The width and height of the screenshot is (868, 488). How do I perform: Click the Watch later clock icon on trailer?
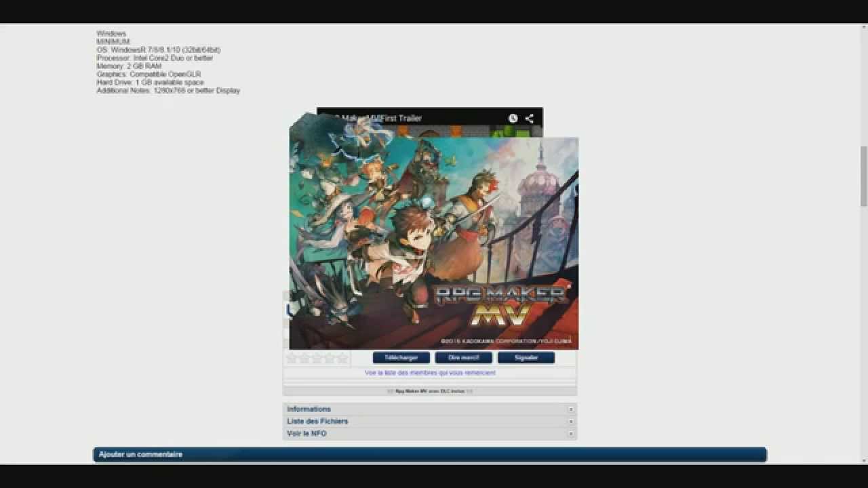click(513, 118)
